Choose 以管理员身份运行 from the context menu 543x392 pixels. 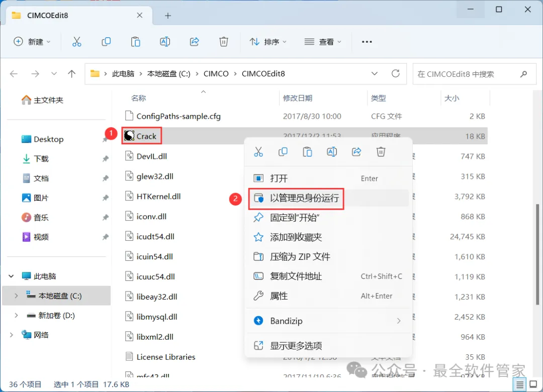tap(328, 198)
